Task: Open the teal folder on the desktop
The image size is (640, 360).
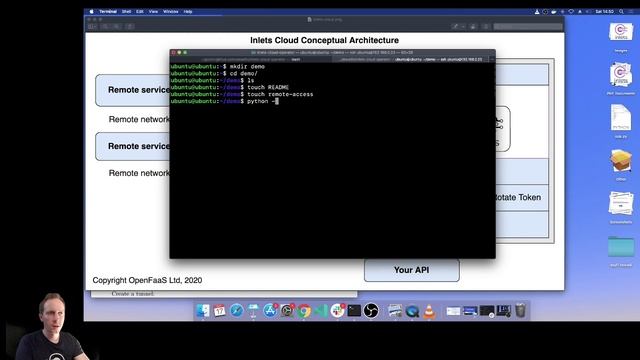Action: pyautogui.click(x=621, y=247)
